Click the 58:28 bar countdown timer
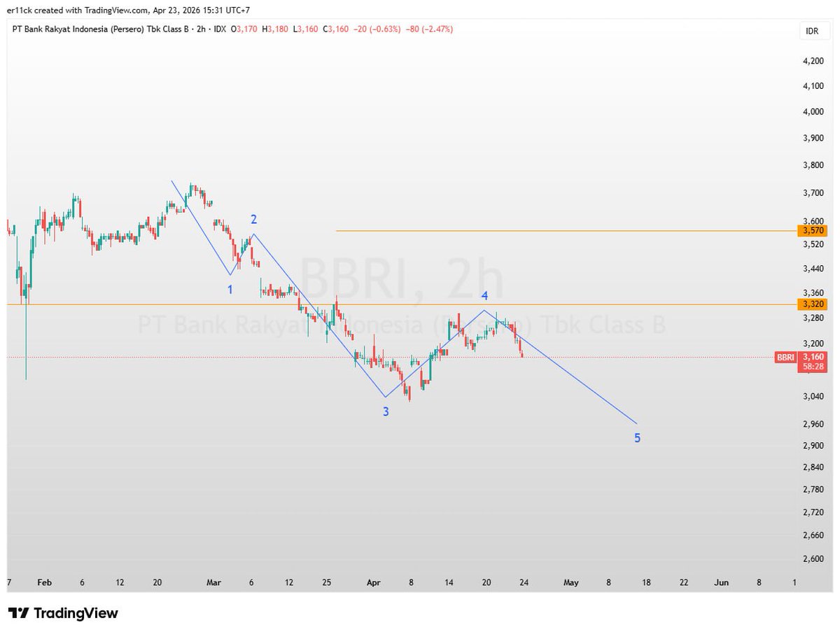 pyautogui.click(x=813, y=367)
